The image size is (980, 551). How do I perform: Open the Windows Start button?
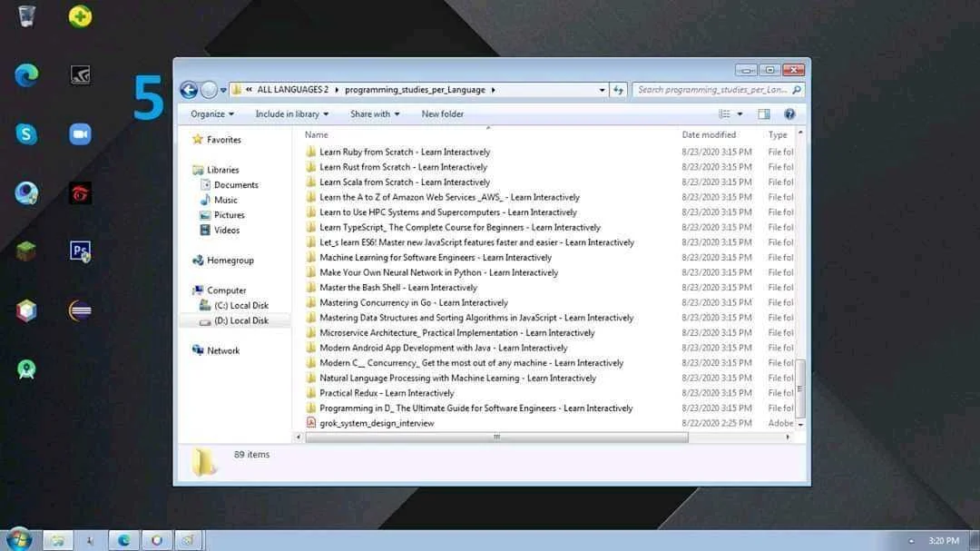point(19,539)
